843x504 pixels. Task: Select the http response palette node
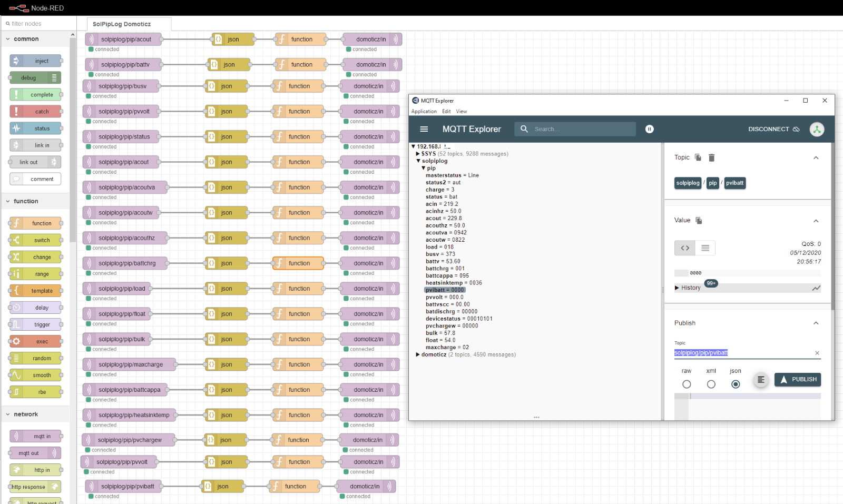tap(35, 487)
